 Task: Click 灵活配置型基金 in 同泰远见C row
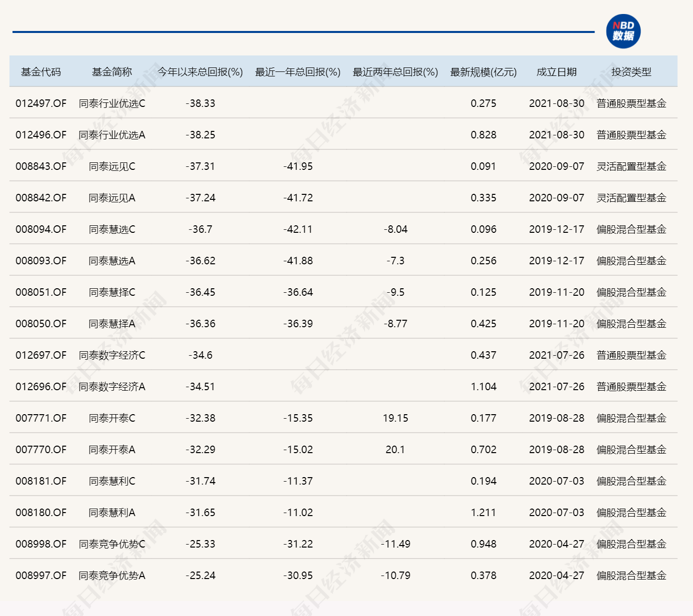pyautogui.click(x=631, y=166)
